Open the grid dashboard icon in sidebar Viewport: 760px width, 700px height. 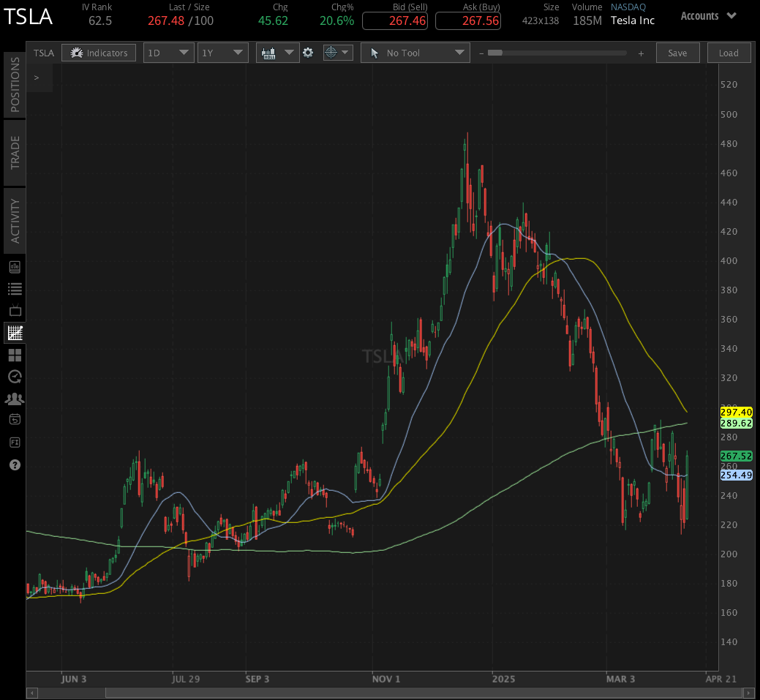pyautogui.click(x=15, y=355)
